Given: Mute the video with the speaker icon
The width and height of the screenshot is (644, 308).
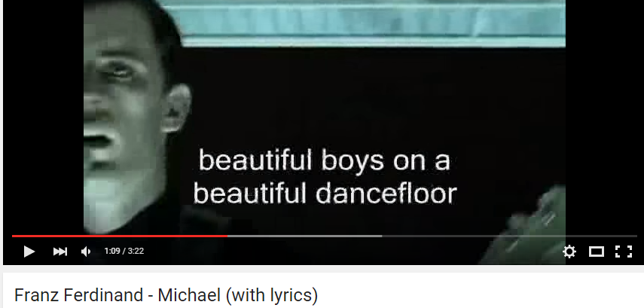Looking at the screenshot, I should click(85, 252).
